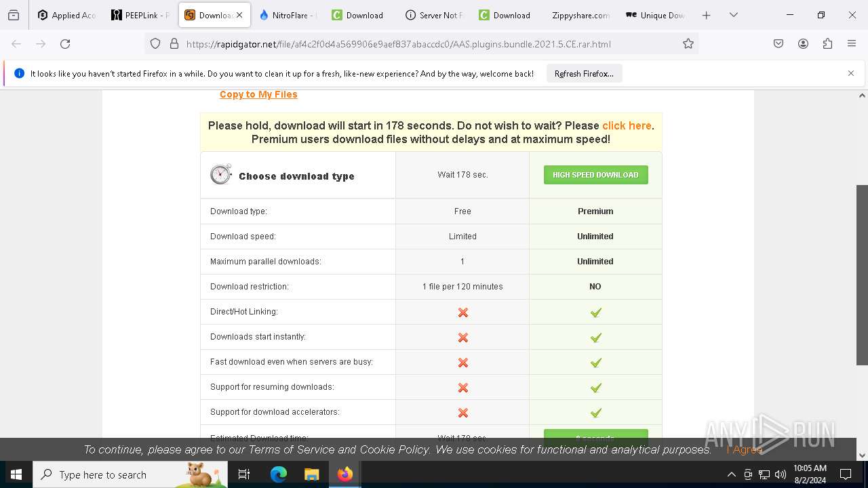Image resolution: width=868 pixels, height=488 pixels.
Task: Bookmark this page with star icon
Action: [x=688, y=43]
